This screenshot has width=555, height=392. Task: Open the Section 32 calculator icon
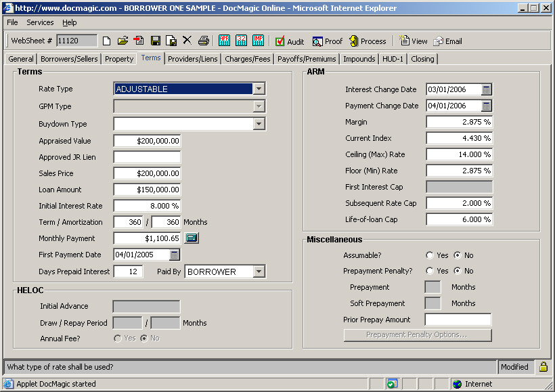tap(241, 41)
